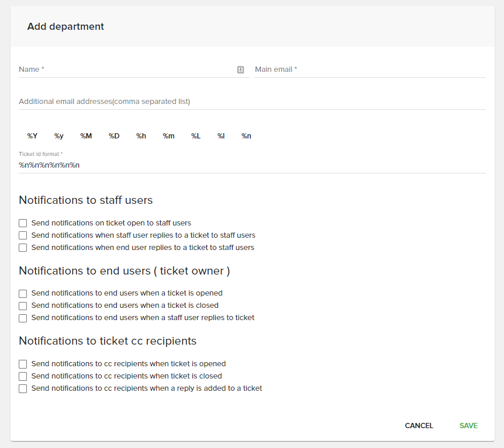This screenshot has height=448, width=504.
Task: Enable notifications to end users when ticket opens
Action: [x=22, y=293]
